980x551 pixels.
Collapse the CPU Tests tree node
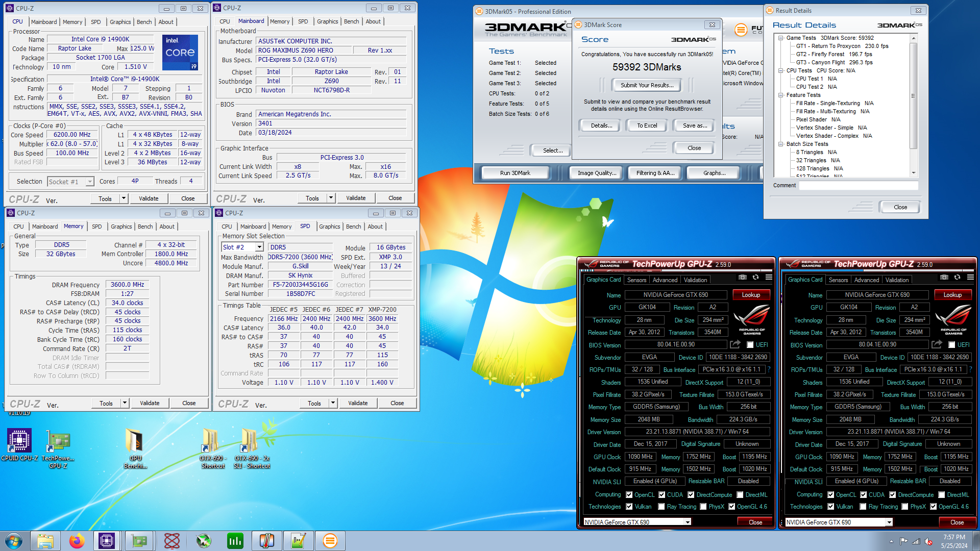780,70
